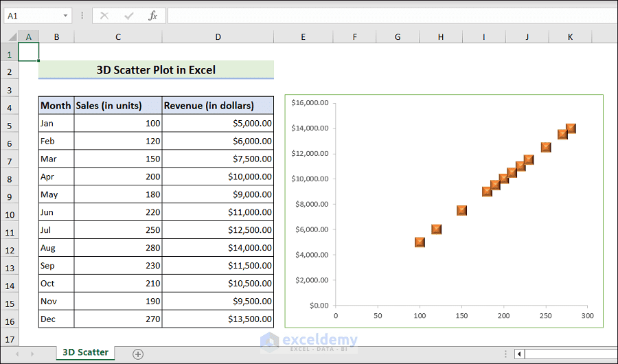618x364 pixels.
Task: Open the Name Box dropdown arrow
Action: [x=65, y=16]
